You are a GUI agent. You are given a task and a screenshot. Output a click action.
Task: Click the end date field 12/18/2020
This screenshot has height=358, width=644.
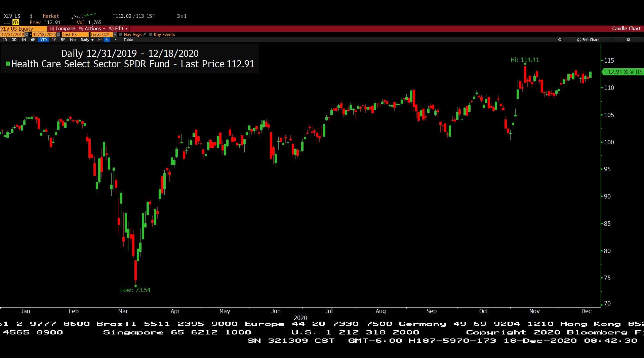coord(44,34)
